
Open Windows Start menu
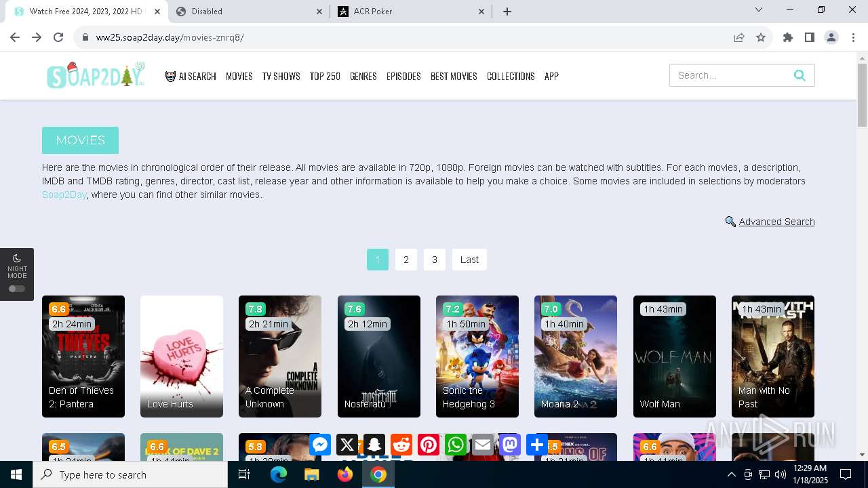coord(16,474)
